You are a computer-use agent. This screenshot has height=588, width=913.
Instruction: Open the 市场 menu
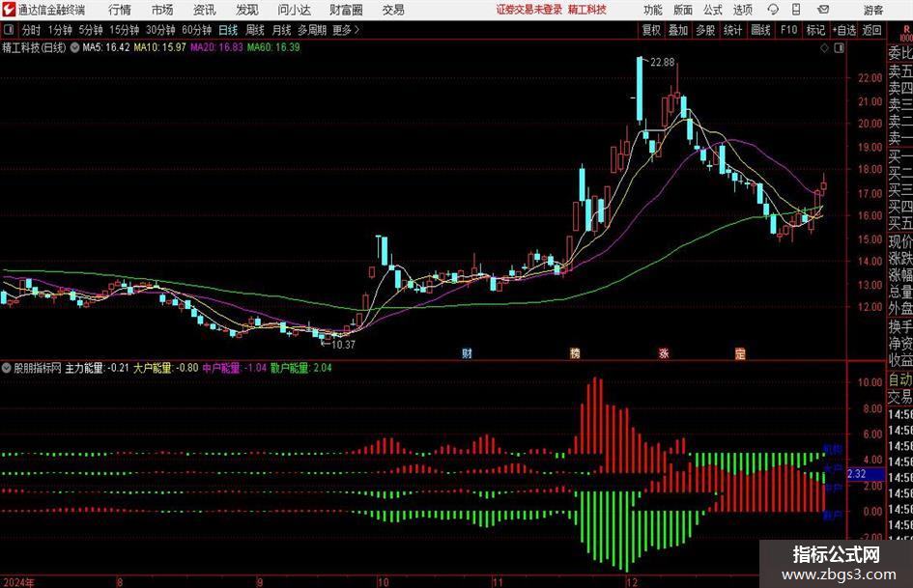[162, 10]
